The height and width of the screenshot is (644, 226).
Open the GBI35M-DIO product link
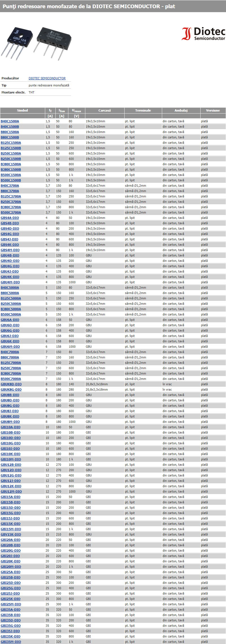point(11,642)
